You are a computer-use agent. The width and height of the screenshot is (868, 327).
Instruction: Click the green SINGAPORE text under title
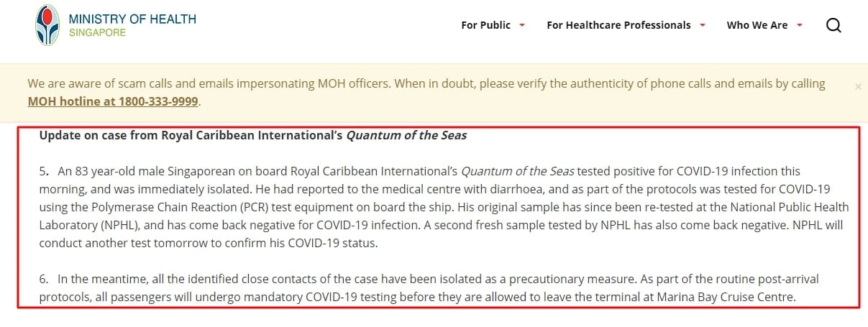(x=98, y=33)
